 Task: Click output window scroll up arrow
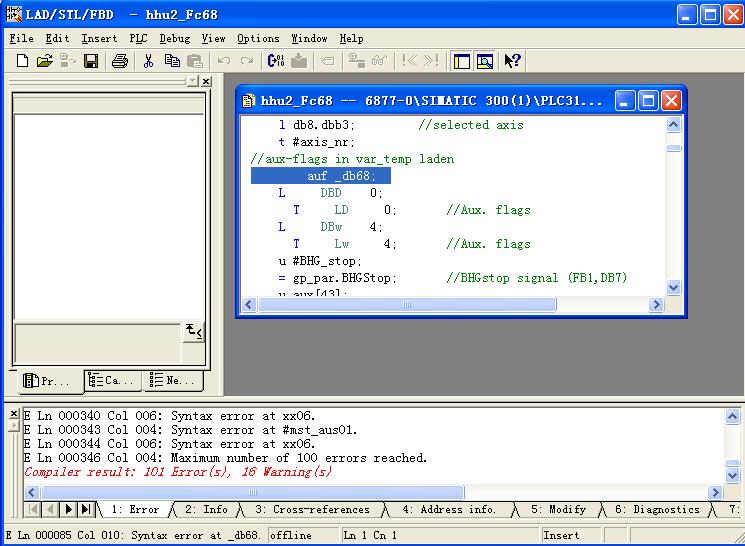(x=733, y=417)
